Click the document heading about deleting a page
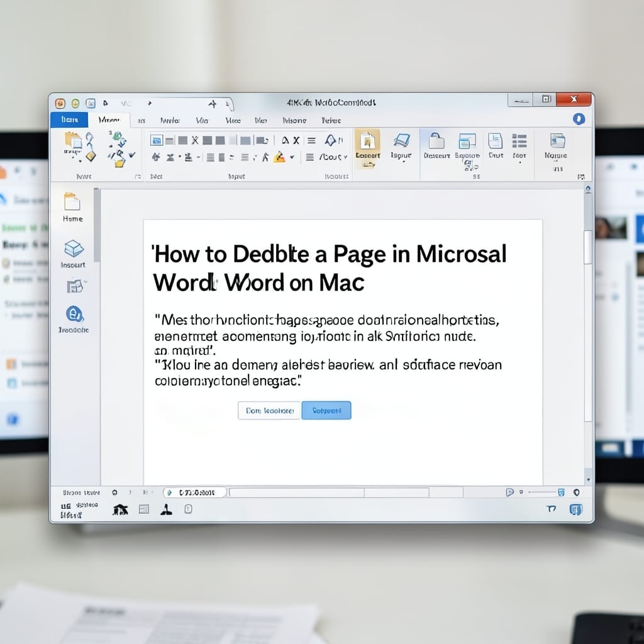The width and height of the screenshot is (644, 644). 330,268
